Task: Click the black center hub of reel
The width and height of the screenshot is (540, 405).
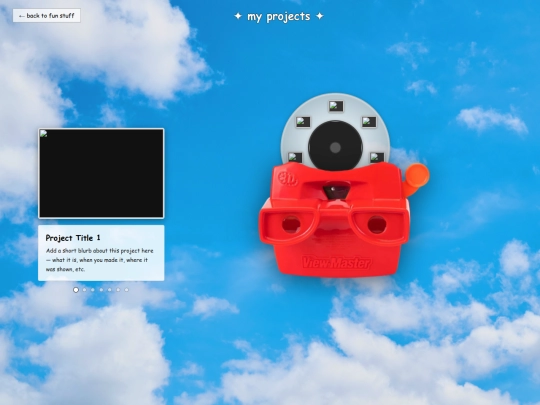Action: (335, 147)
